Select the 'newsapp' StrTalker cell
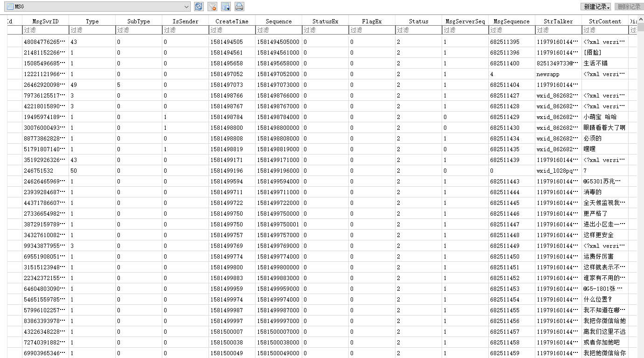 (559, 74)
